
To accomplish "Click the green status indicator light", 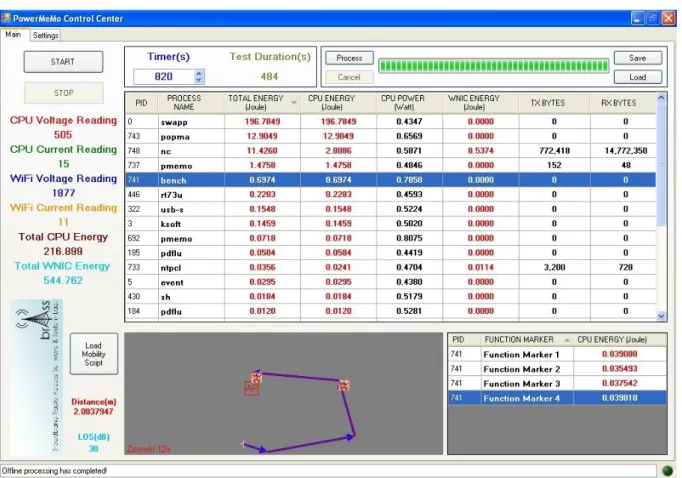I will pyautogui.click(x=667, y=471).
